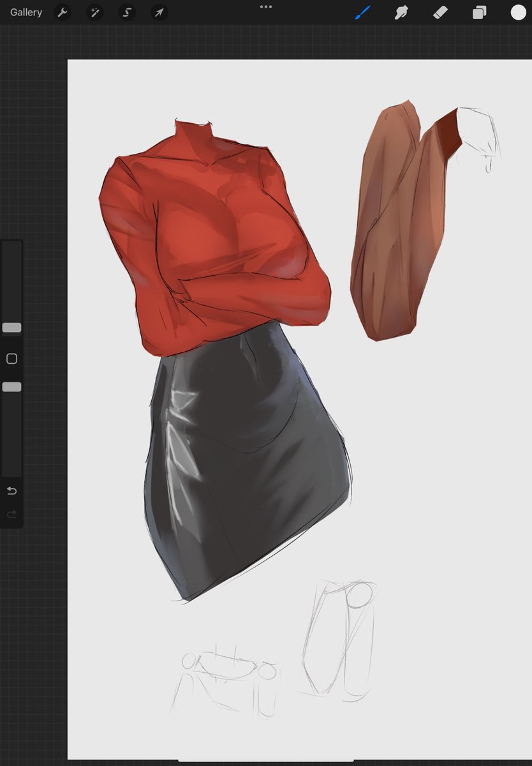Select the Selection S tool
Viewport: 532px width, 766px height.
(x=127, y=12)
